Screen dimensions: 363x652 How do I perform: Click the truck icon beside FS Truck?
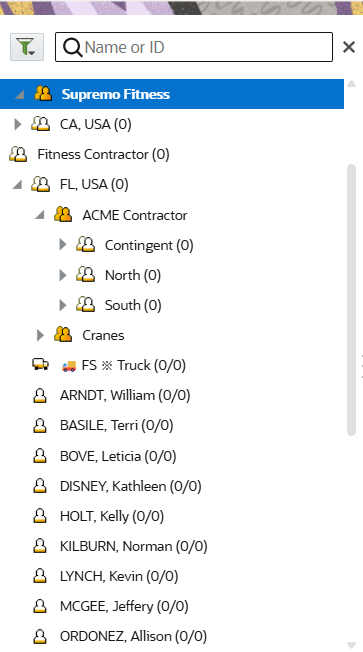(40, 365)
